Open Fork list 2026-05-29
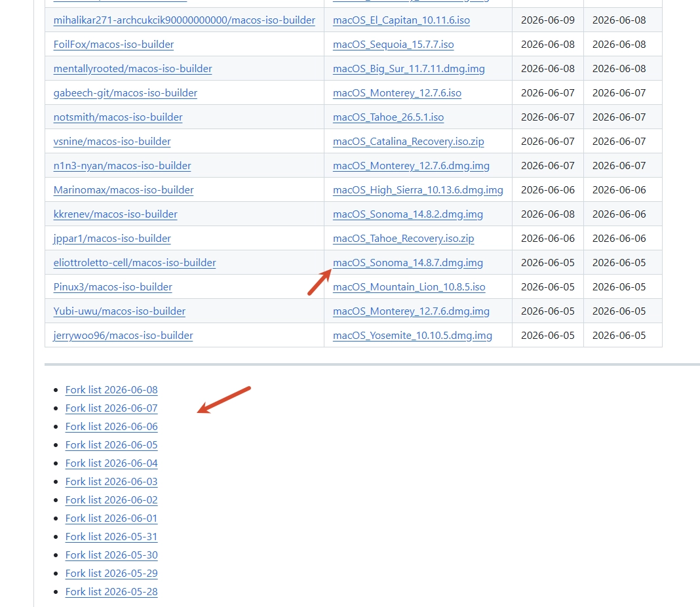Image resolution: width=700 pixels, height=607 pixels. point(111,573)
